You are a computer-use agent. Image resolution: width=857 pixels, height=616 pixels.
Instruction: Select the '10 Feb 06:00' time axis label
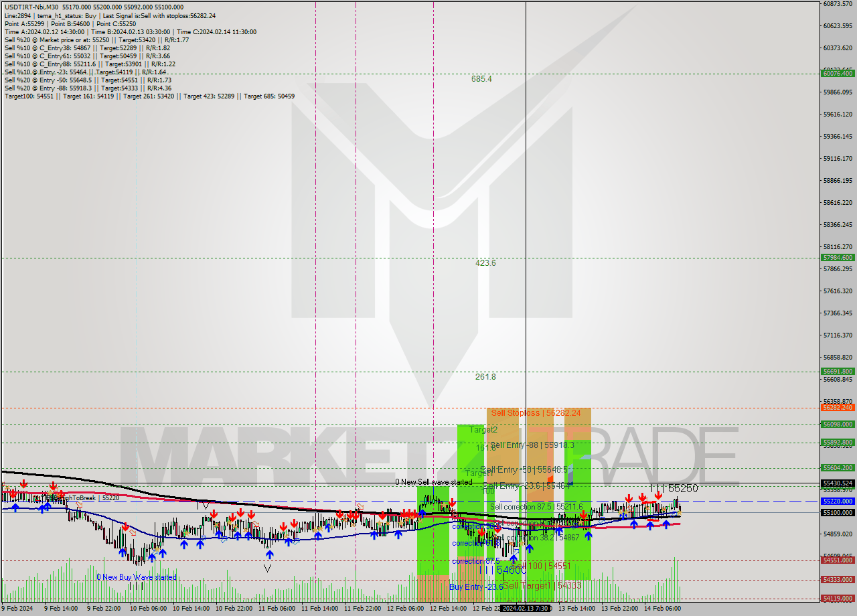[x=148, y=609]
